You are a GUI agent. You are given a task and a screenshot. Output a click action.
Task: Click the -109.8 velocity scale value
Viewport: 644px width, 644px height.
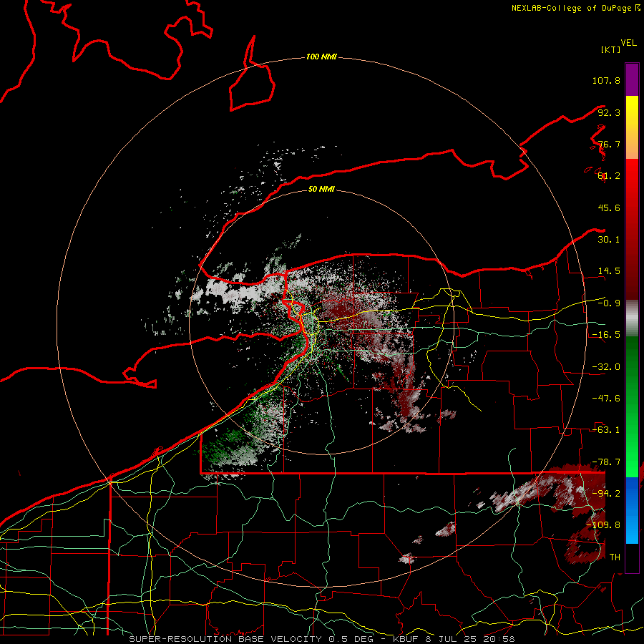(x=603, y=525)
